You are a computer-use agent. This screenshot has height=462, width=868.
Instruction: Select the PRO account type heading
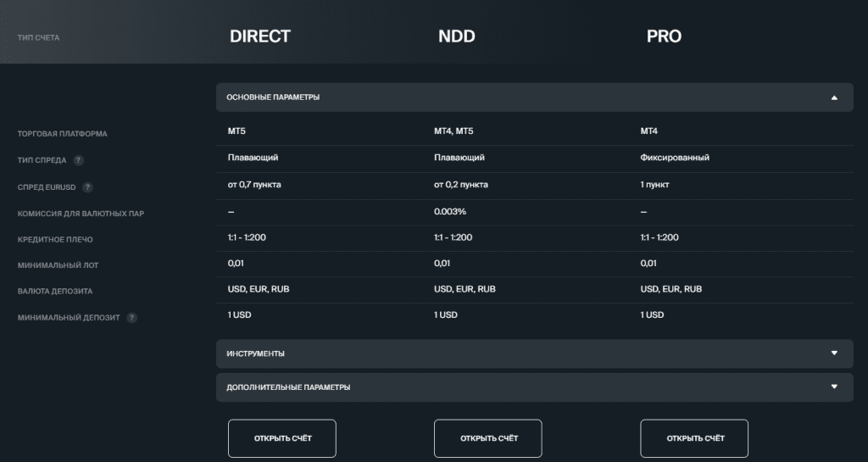click(664, 36)
